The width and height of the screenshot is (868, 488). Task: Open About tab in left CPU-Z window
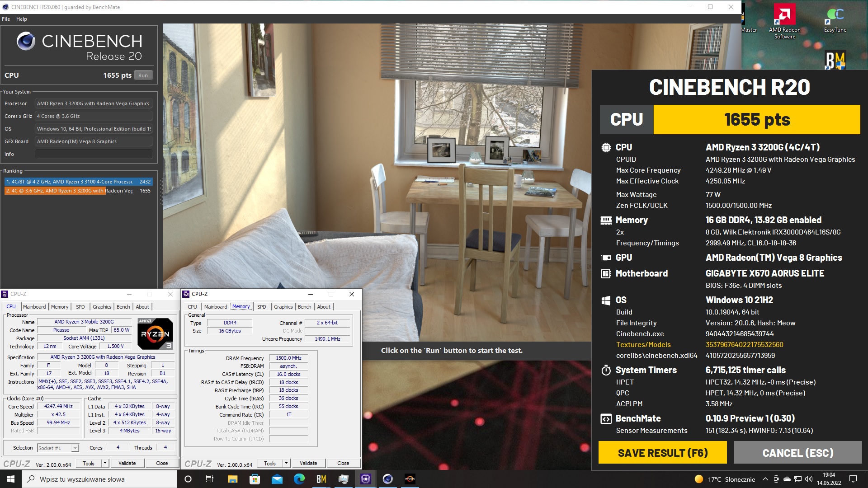point(142,307)
